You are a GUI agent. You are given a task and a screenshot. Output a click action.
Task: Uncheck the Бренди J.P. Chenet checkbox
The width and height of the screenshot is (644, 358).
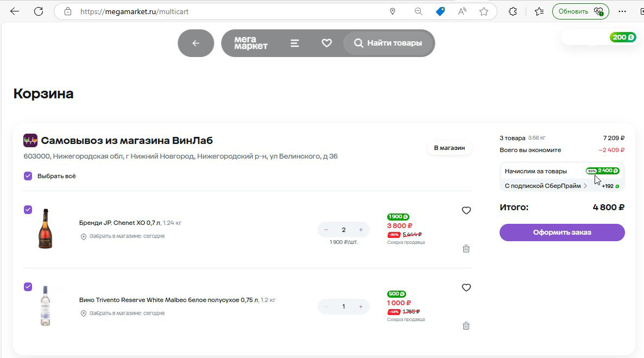[28, 210]
